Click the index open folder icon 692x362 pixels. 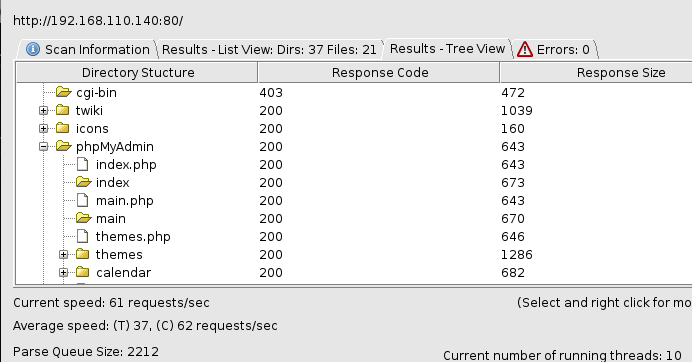(83, 182)
